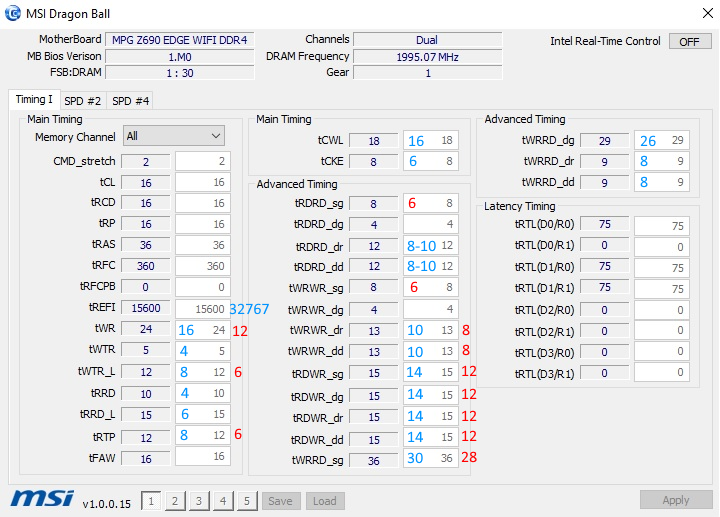Select profile slot 5 button

tap(247, 501)
